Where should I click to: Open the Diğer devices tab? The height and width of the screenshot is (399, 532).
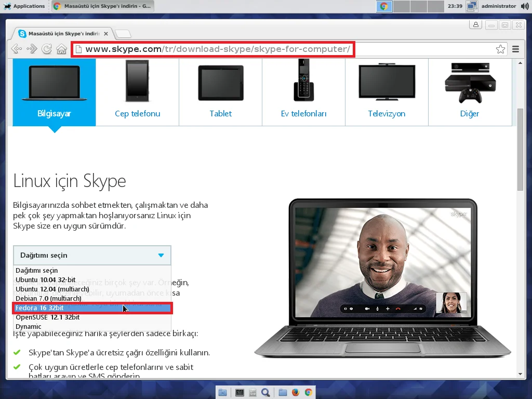pos(470,92)
